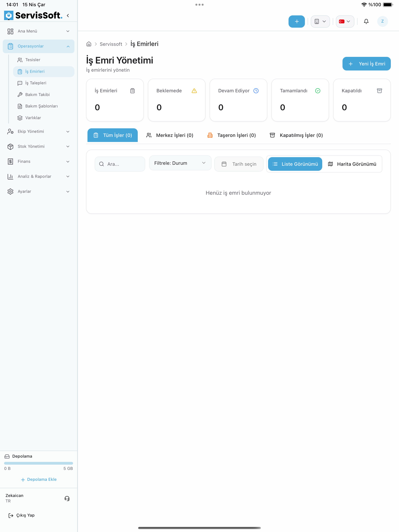
Task: Click the Stok Yönetimi box icon
Action: (x=10, y=146)
